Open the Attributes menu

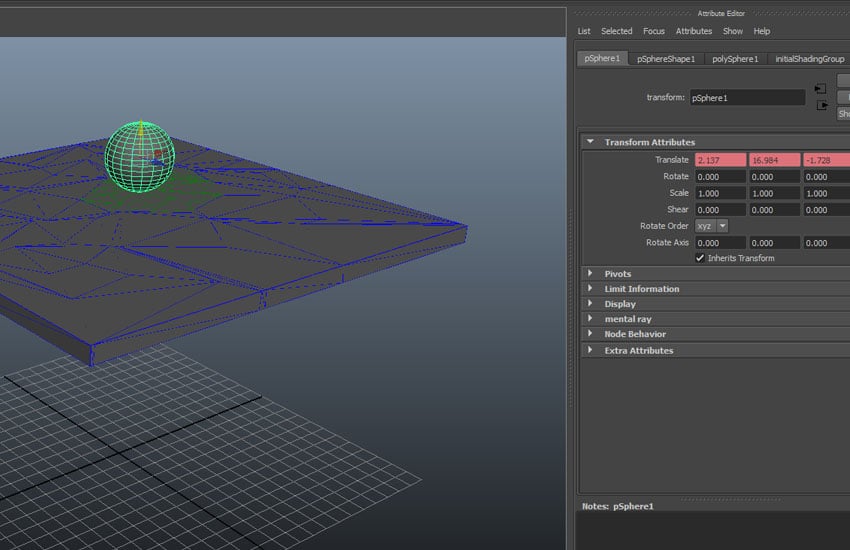click(x=694, y=31)
